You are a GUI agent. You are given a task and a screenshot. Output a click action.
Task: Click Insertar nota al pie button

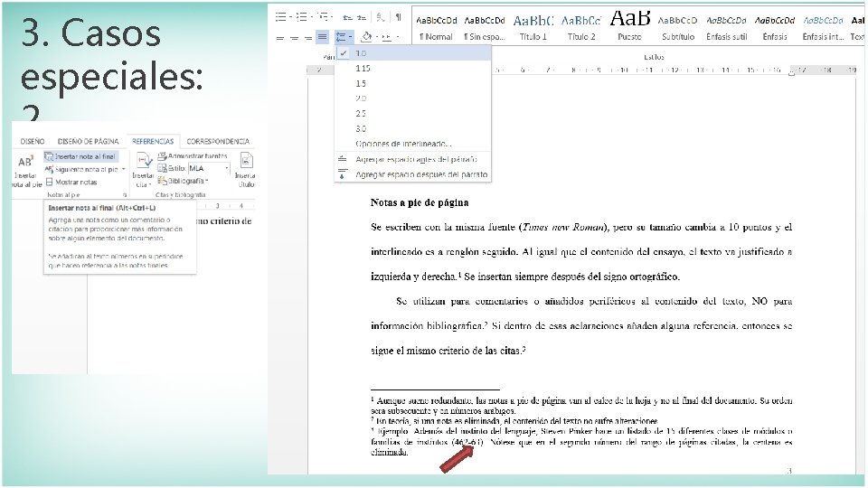tap(26, 172)
